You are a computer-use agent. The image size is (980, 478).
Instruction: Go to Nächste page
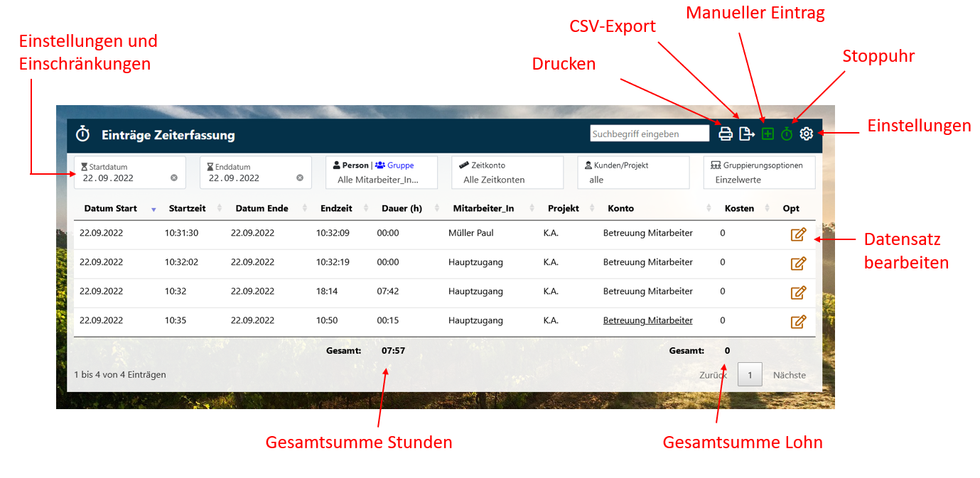pyautogui.click(x=789, y=375)
